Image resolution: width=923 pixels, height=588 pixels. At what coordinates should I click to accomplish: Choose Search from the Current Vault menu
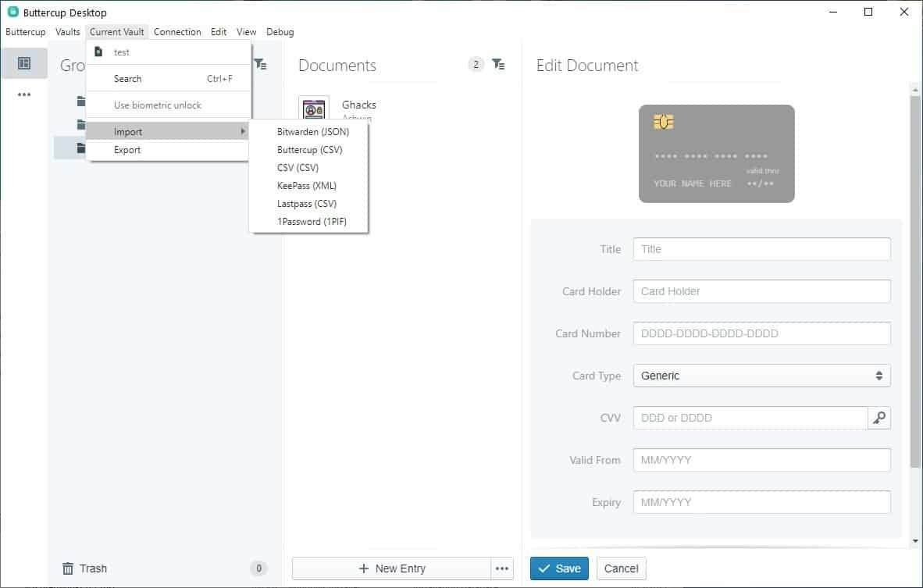[x=169, y=78]
